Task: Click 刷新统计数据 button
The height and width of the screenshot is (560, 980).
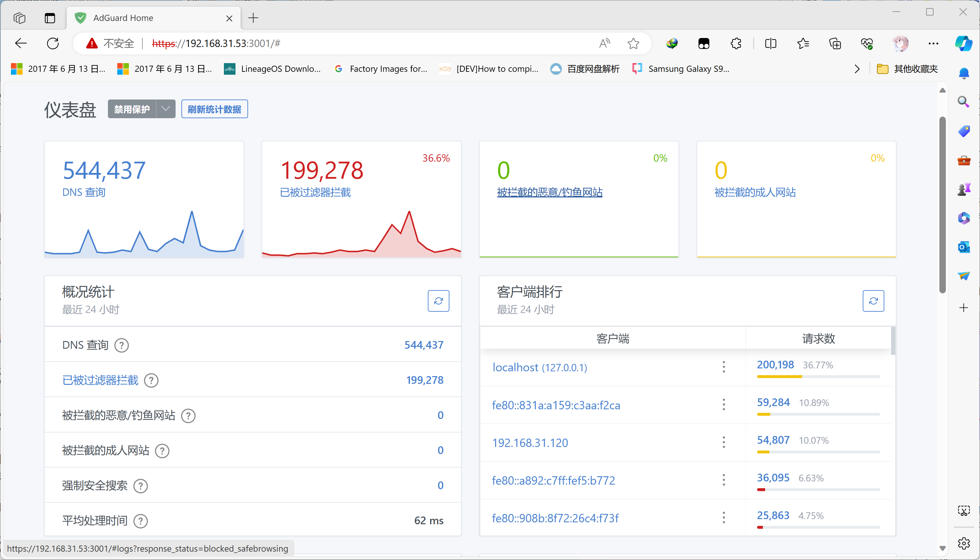Action: click(214, 109)
